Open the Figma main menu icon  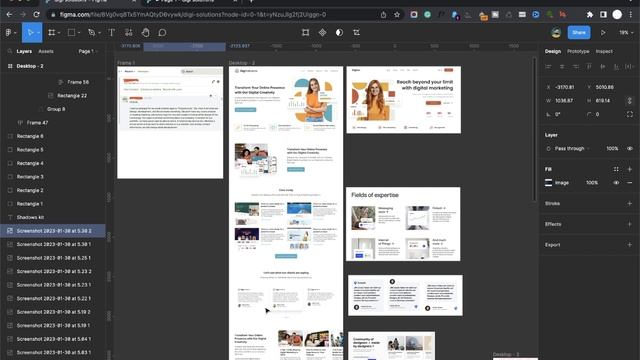(9, 32)
